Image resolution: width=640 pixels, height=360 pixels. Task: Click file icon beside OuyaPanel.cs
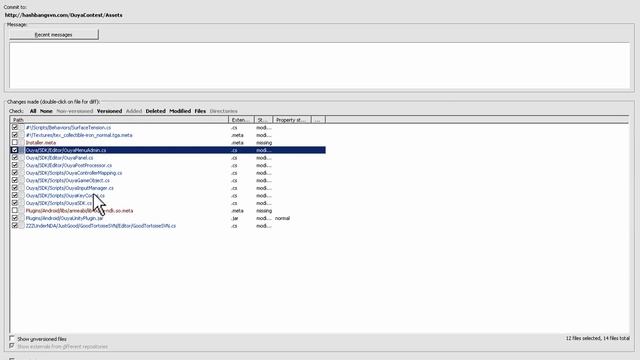pyautogui.click(x=22, y=158)
